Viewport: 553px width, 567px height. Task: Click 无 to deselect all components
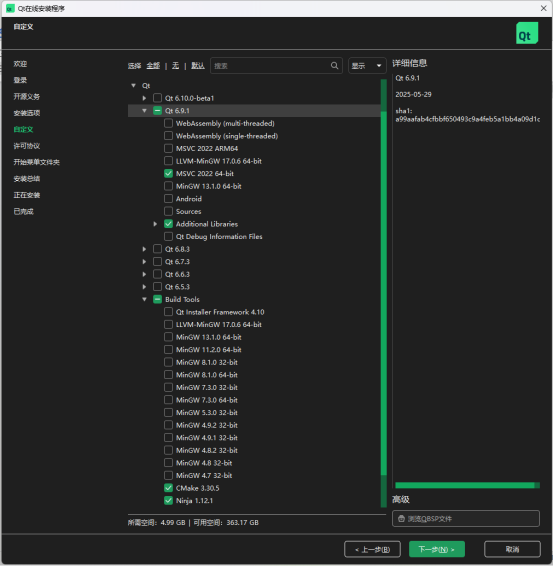pos(175,65)
